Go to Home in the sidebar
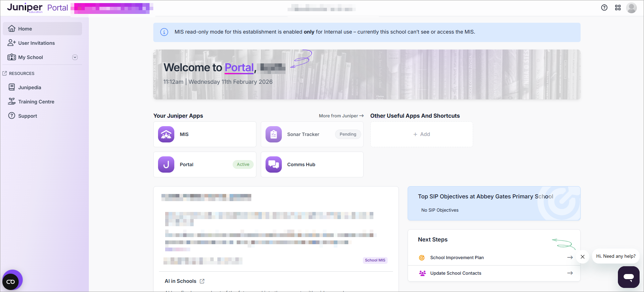The image size is (644, 292). [x=25, y=29]
